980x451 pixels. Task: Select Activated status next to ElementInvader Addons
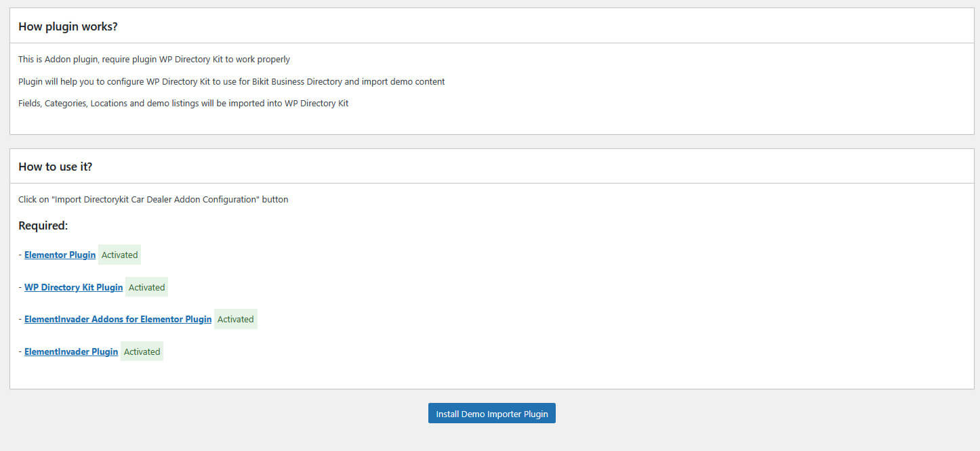coord(235,320)
